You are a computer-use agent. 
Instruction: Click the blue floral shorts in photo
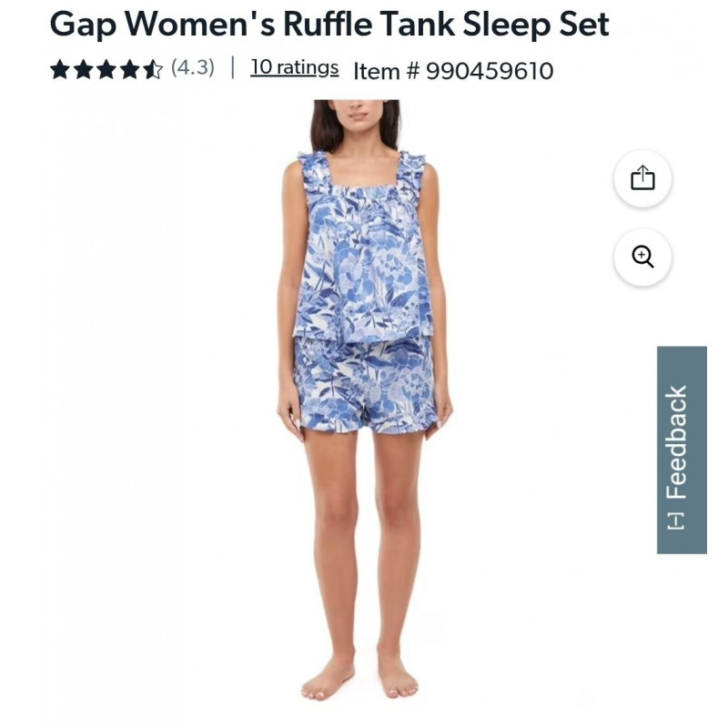[x=365, y=385]
